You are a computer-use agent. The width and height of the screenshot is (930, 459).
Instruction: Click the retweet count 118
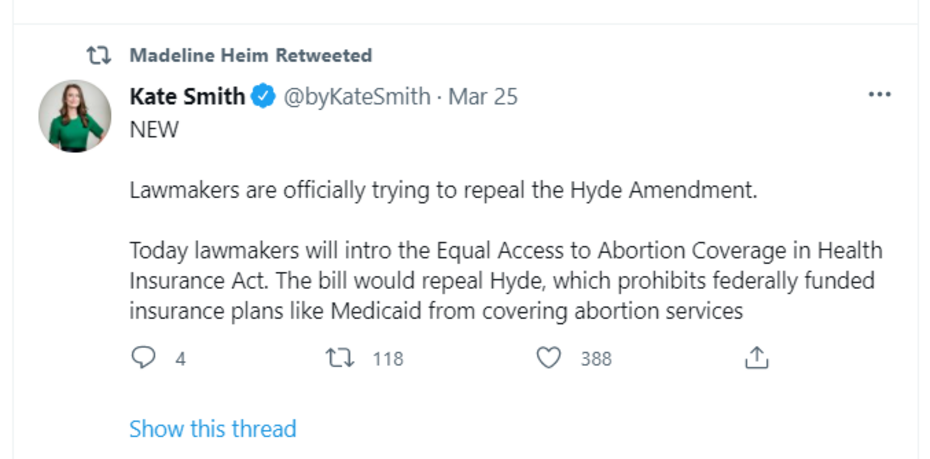point(388,358)
